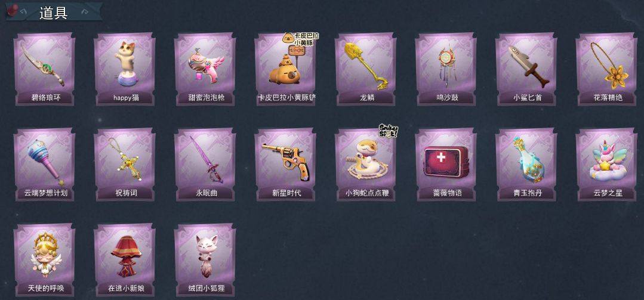This screenshot has height=300, width=644.
Task: Choose the 青玉抱丹 jade bottle item
Action: point(526,165)
